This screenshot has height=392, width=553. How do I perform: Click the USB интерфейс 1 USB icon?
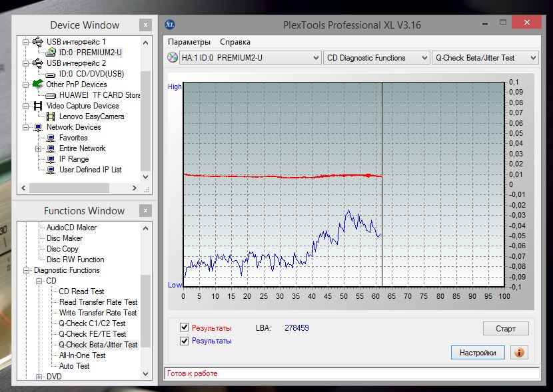[x=38, y=41]
